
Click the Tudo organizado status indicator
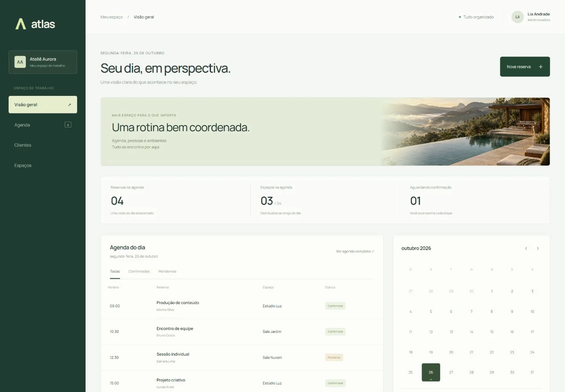476,17
